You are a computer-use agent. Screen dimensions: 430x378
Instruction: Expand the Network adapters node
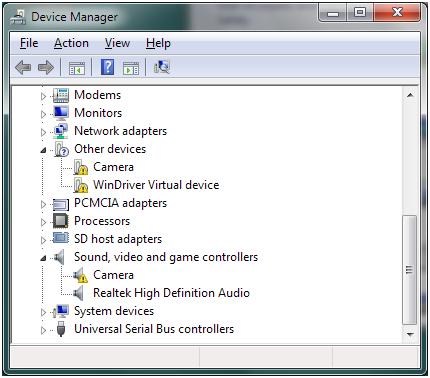[43, 132]
